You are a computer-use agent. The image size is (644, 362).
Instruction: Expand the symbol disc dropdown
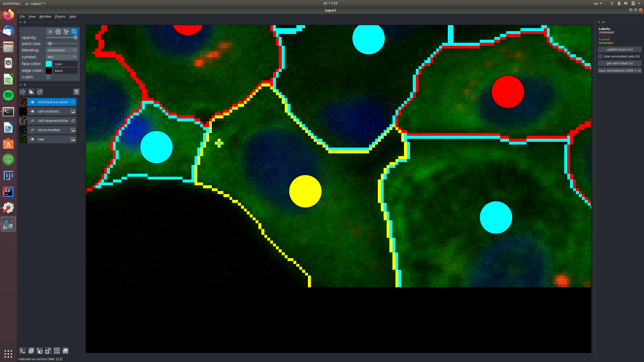tap(62, 57)
